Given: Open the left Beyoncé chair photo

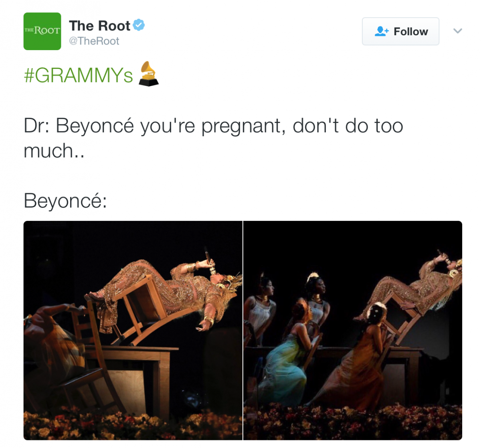Looking at the screenshot, I should click(x=133, y=330).
